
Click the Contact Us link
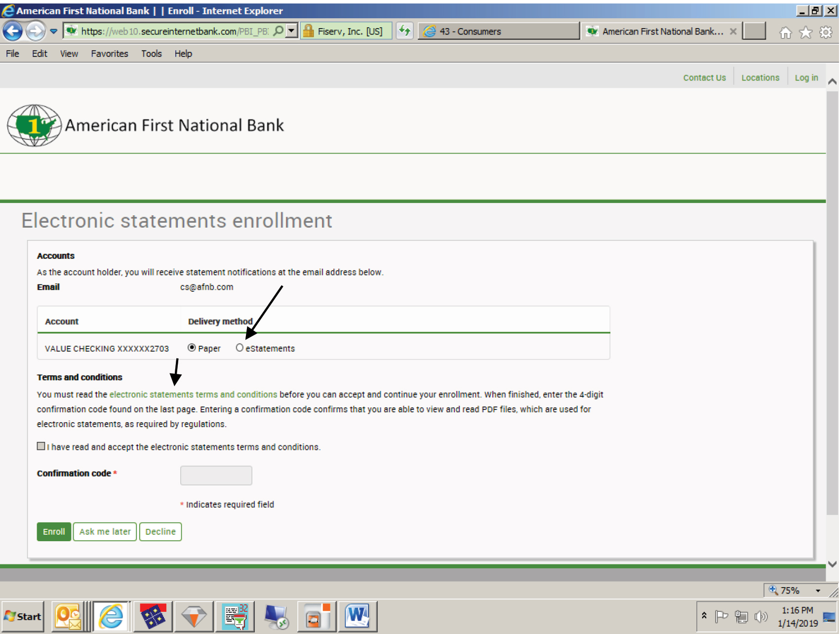pyautogui.click(x=705, y=78)
